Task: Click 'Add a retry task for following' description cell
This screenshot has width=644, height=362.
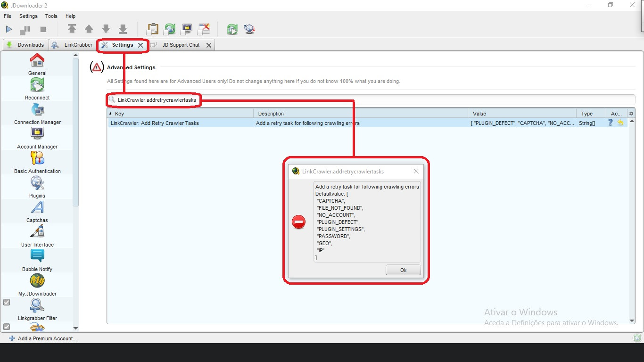Action: [361, 123]
